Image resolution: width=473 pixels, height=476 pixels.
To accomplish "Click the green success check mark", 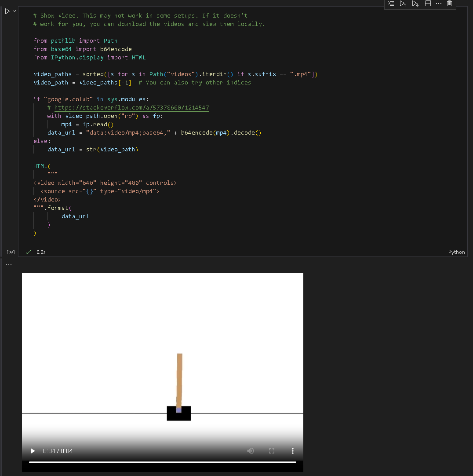I will click(28, 252).
